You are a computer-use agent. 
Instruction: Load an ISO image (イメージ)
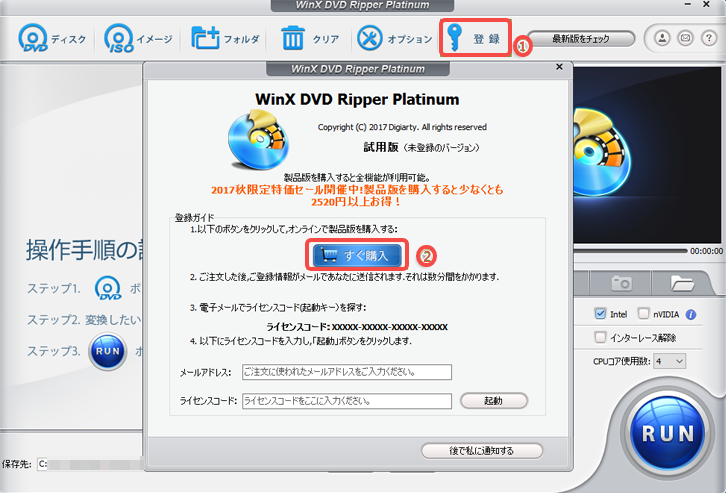(x=138, y=38)
